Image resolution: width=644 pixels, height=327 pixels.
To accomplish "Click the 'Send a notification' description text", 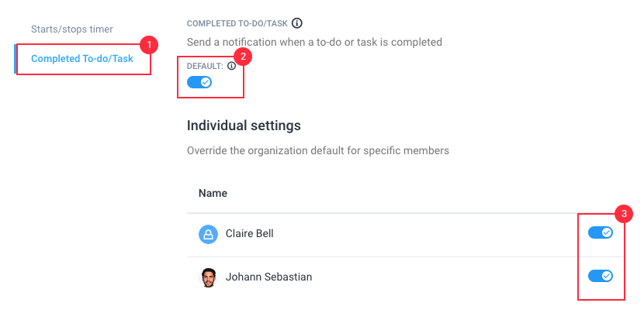I will pos(314,43).
